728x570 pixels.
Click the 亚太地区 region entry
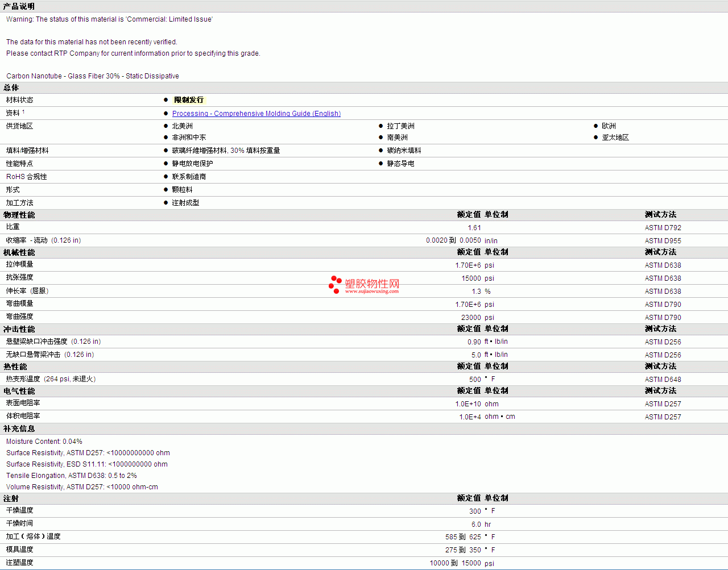(615, 138)
